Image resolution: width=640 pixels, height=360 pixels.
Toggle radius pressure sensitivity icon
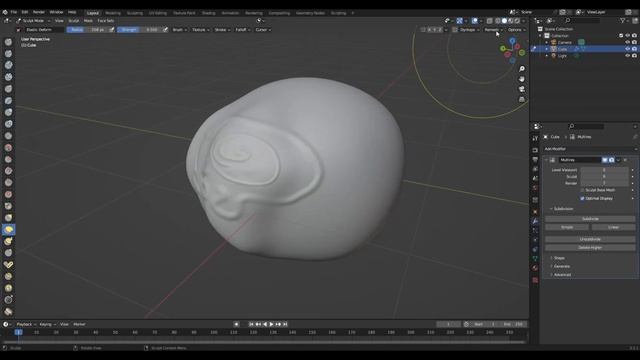point(111,30)
